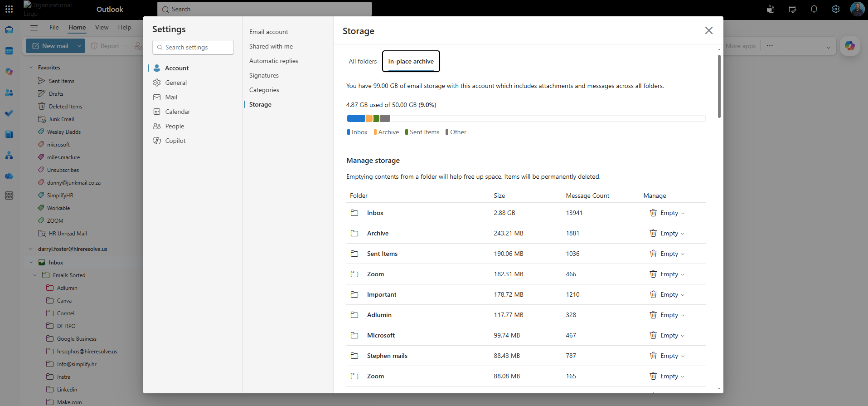Click the storage usage progress bar
This screenshot has width=868, height=406.
pos(526,118)
